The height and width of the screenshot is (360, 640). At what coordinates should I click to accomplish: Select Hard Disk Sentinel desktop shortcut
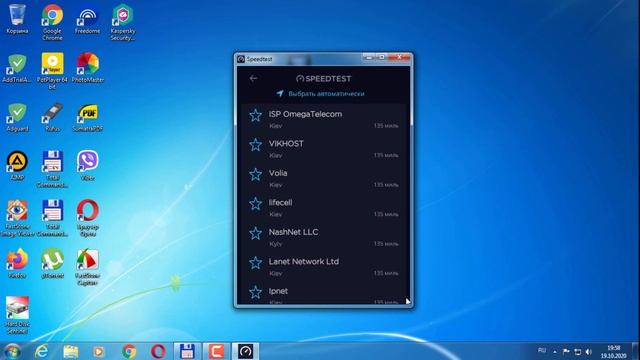click(x=17, y=315)
